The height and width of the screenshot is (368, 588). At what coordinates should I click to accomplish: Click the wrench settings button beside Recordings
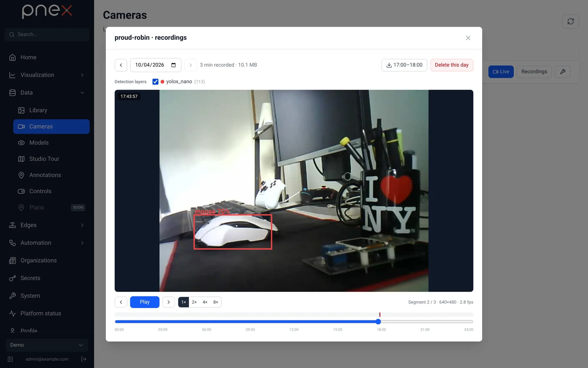[563, 72]
